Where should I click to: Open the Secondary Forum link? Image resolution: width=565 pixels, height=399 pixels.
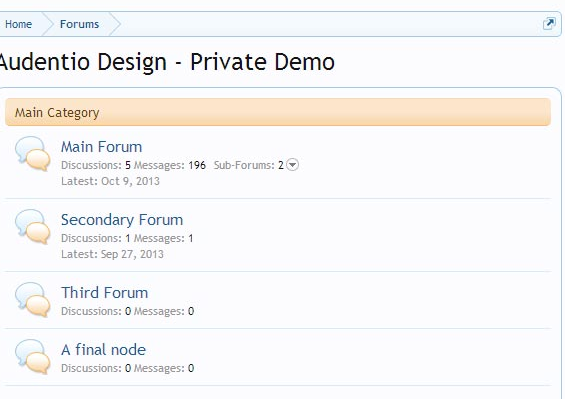[122, 220]
